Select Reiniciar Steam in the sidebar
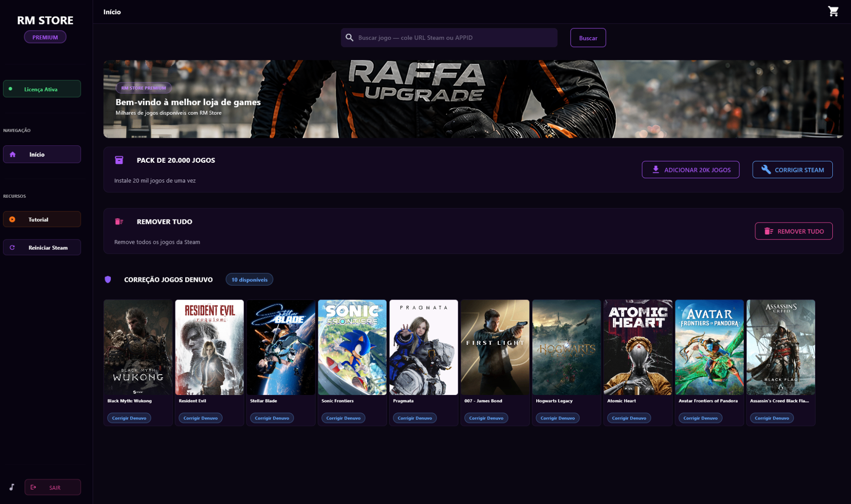The width and height of the screenshot is (851, 504). (x=42, y=247)
